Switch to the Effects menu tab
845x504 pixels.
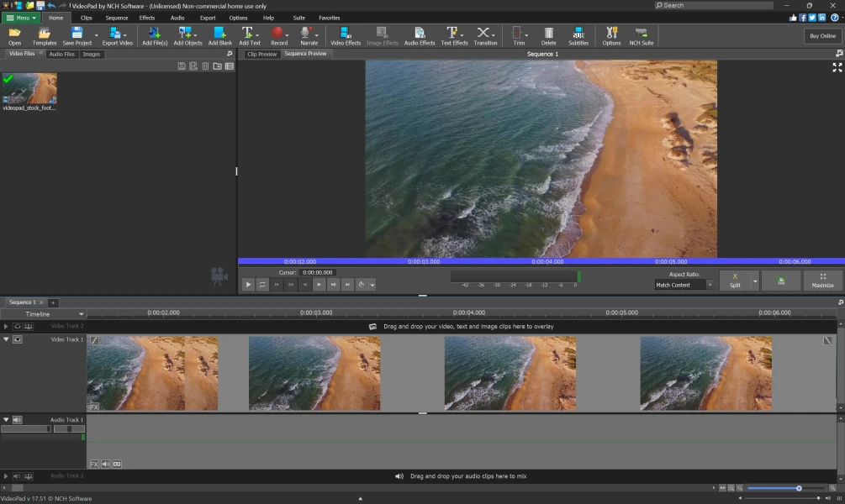click(147, 18)
